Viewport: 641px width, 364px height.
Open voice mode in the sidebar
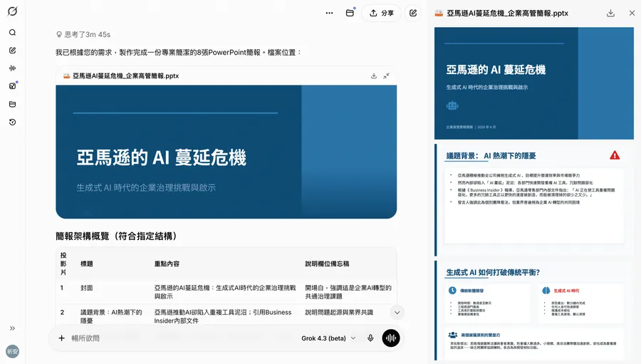12,68
